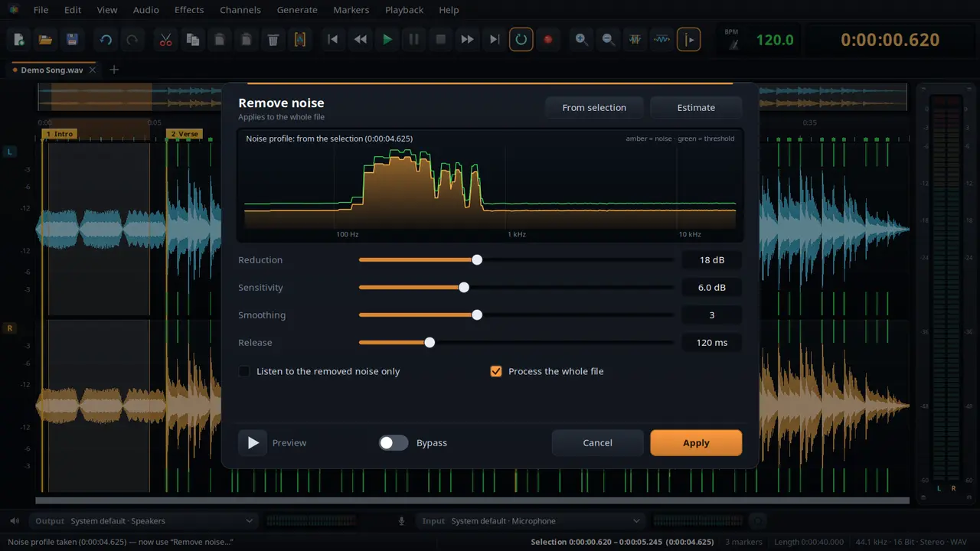This screenshot has width=980, height=551.
Task: Open the Input device dropdown
Action: [x=531, y=521]
